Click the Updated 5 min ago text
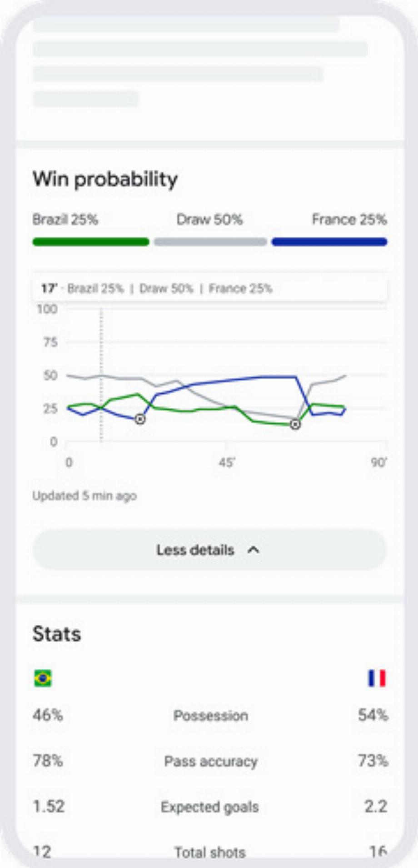The width and height of the screenshot is (418, 868). click(85, 496)
